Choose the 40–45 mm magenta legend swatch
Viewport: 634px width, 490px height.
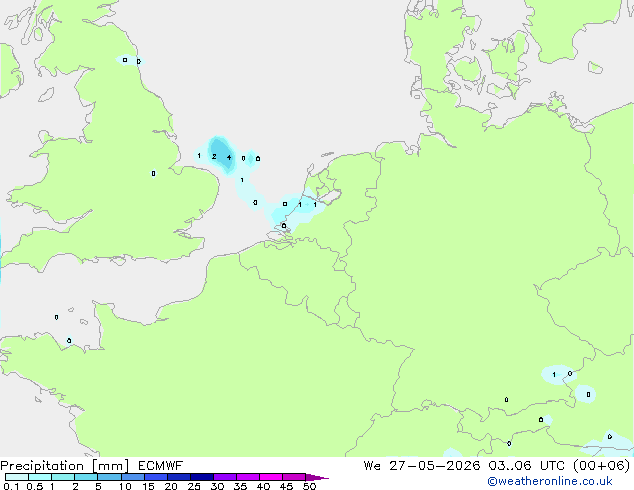pos(271,477)
